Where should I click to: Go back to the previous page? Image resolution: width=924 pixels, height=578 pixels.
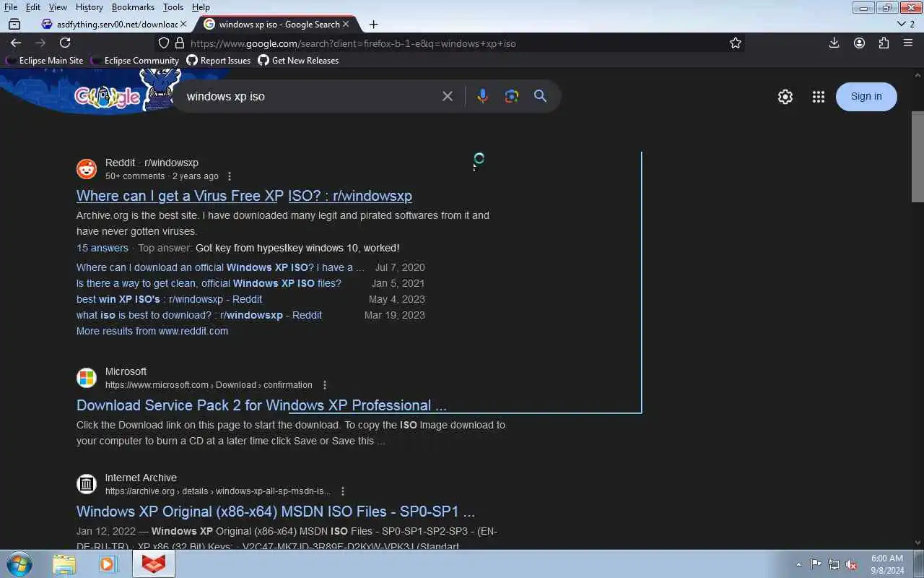pyautogui.click(x=16, y=43)
